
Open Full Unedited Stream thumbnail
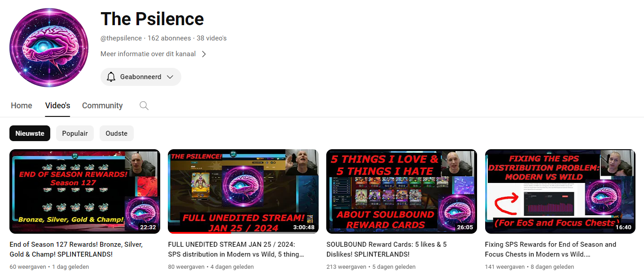pos(243,191)
